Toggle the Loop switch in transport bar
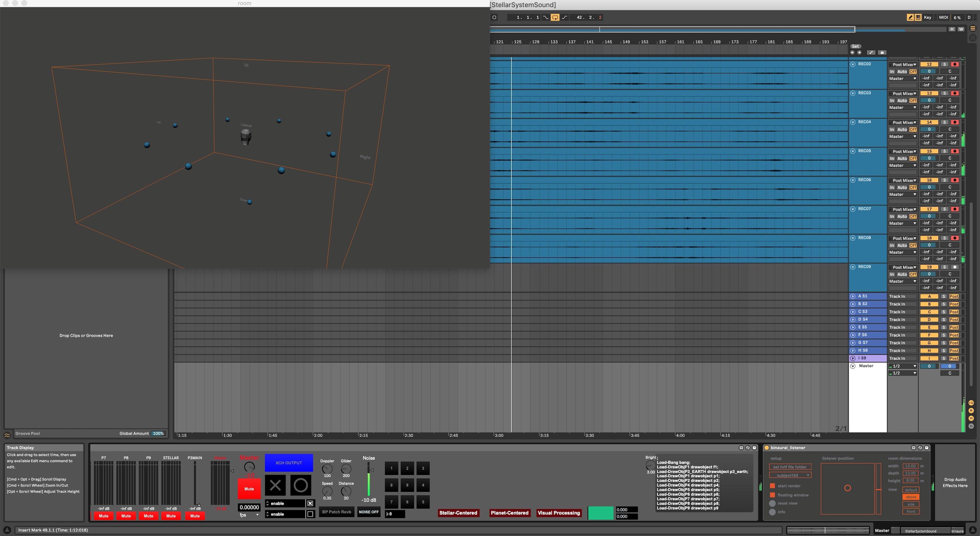 [x=555, y=18]
